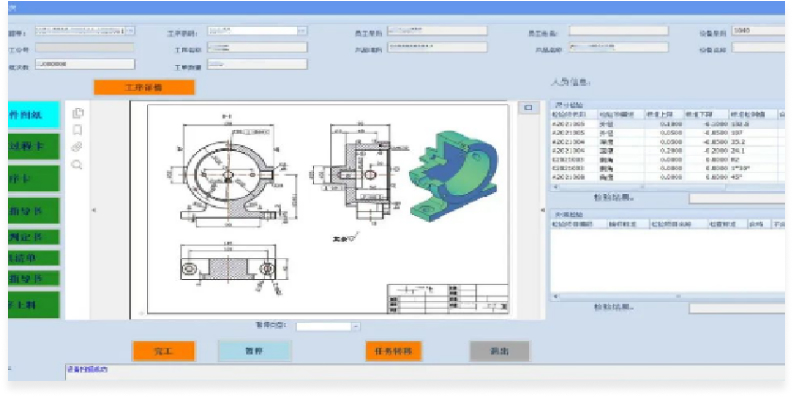Click the gray 退出 button
This screenshot has width=793, height=397.
(x=500, y=351)
